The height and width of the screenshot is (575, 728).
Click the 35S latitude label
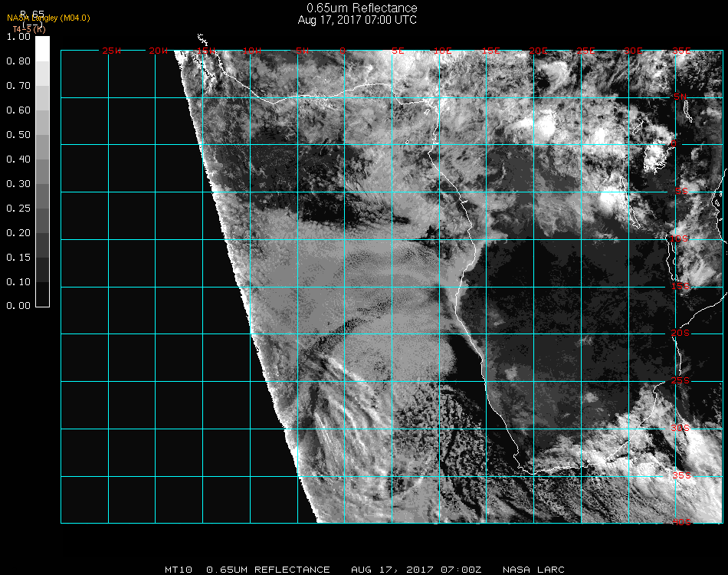tap(681, 475)
